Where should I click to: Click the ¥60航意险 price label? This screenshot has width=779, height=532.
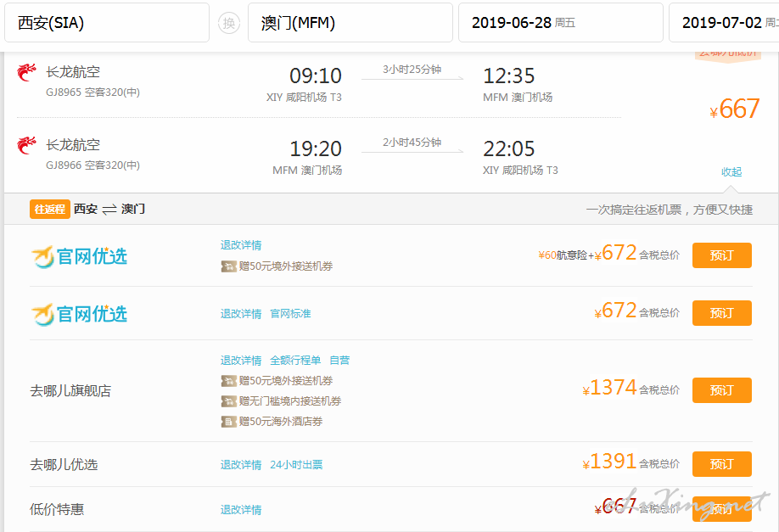click(563, 255)
